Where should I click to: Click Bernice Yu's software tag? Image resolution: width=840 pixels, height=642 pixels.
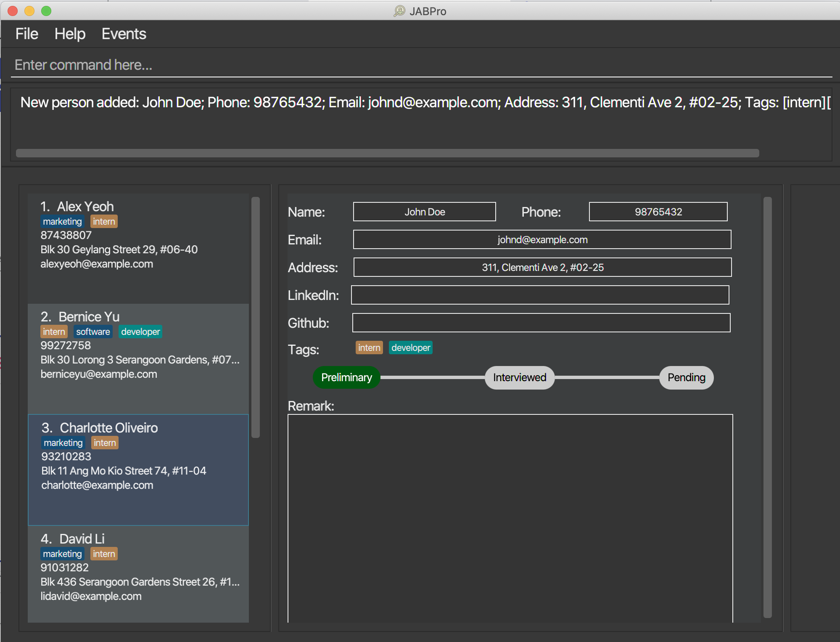93,332
